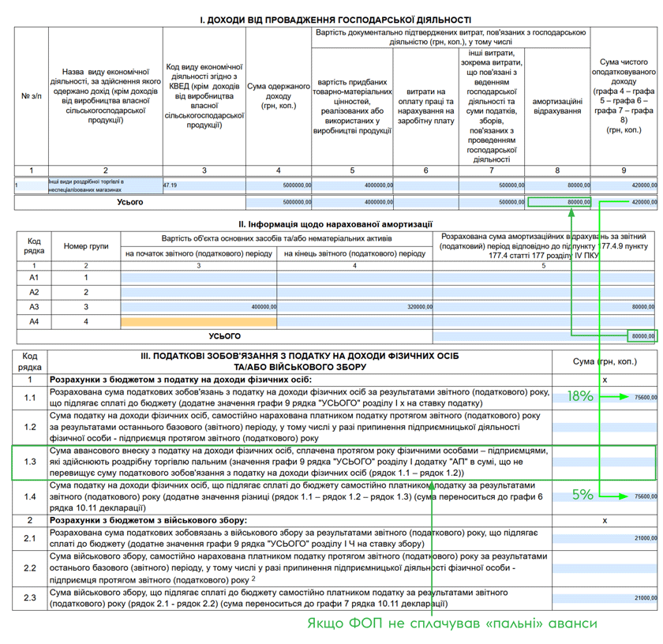Click the empty amount field for row 2.2

pyautogui.click(x=605, y=568)
